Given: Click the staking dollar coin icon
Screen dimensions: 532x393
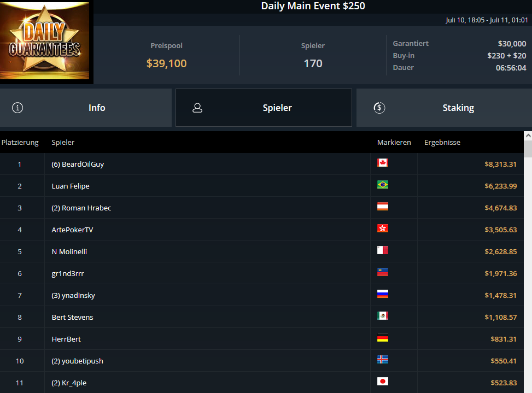Looking at the screenshot, I should [379, 108].
